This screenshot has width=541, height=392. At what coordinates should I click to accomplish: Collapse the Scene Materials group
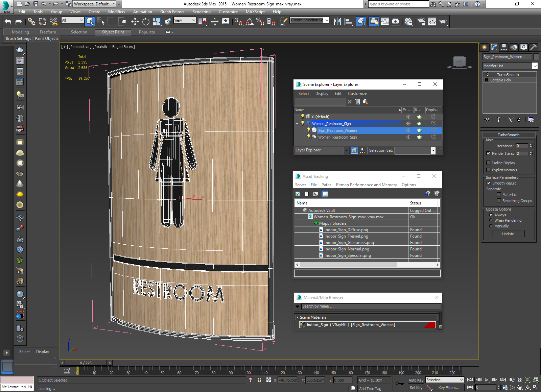click(298, 317)
